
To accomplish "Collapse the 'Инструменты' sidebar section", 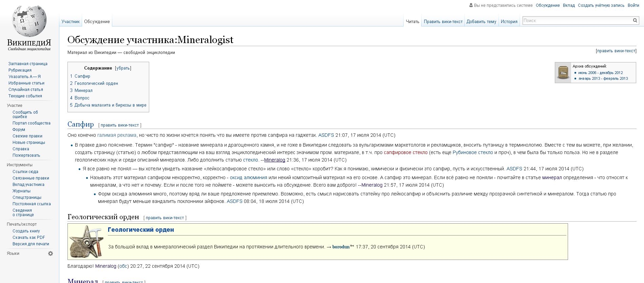I will pos(20,165).
